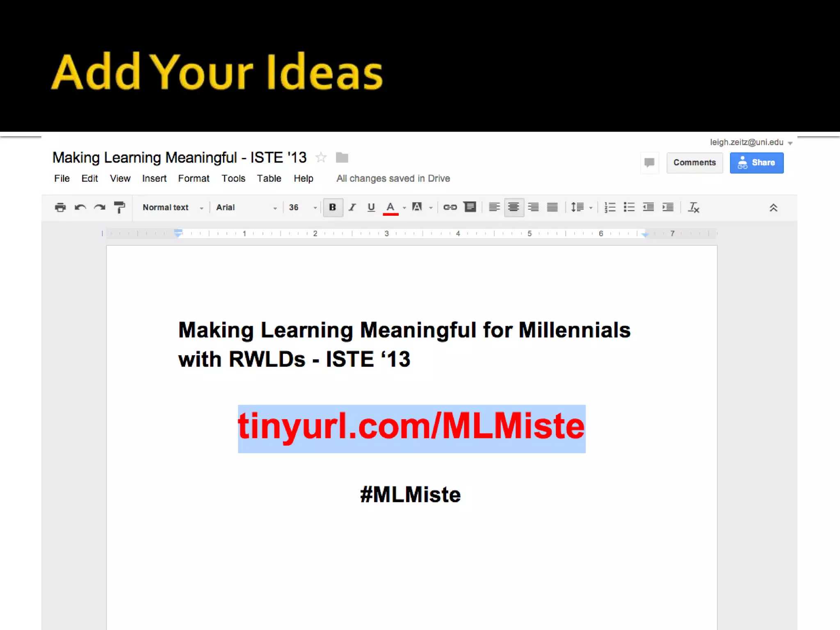Click the Clear formatting icon
The height and width of the screenshot is (630, 840).
coord(694,208)
